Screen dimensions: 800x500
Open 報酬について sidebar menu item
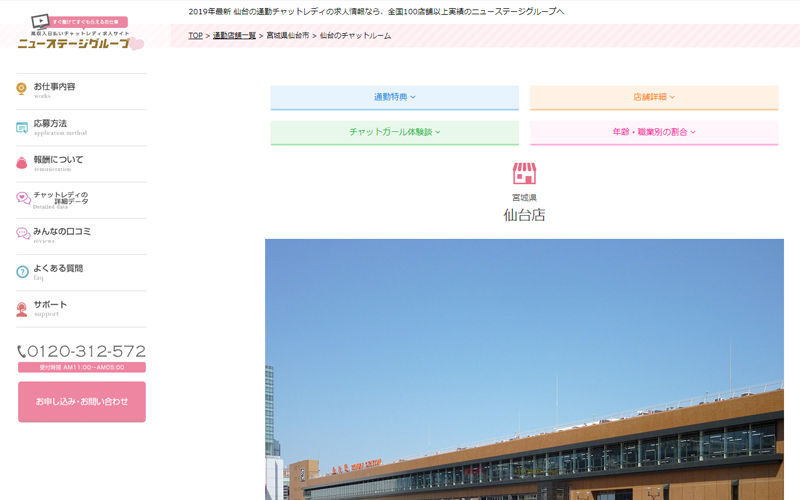82,164
